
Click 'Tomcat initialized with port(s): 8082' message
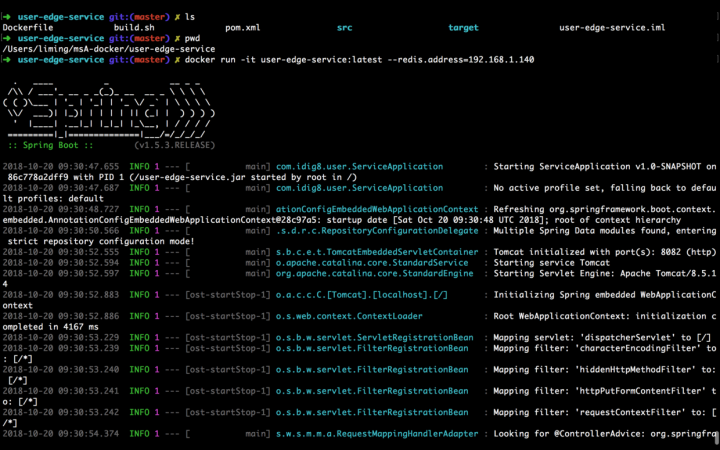click(585, 252)
